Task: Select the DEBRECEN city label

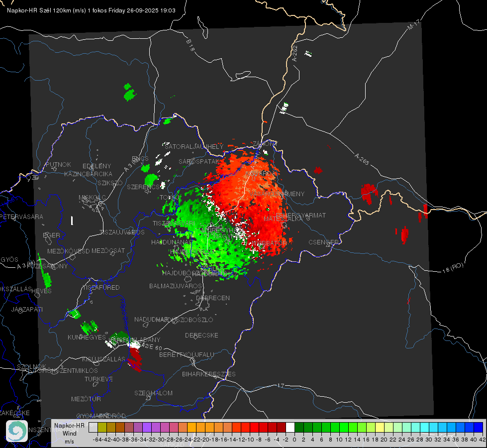Action: pyautogui.click(x=213, y=298)
